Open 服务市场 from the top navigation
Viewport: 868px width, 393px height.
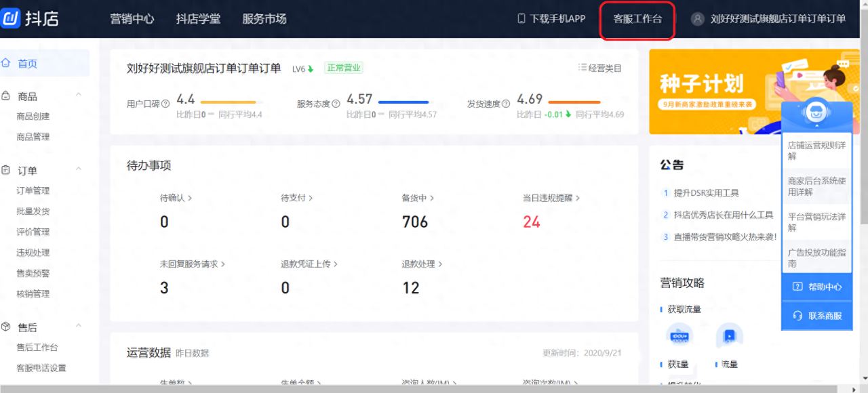coord(264,20)
